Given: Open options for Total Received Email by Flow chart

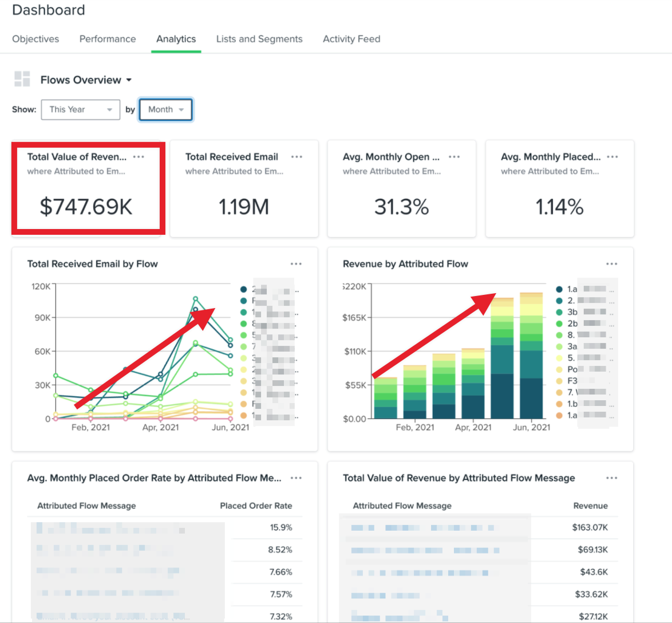Looking at the screenshot, I should tap(296, 264).
